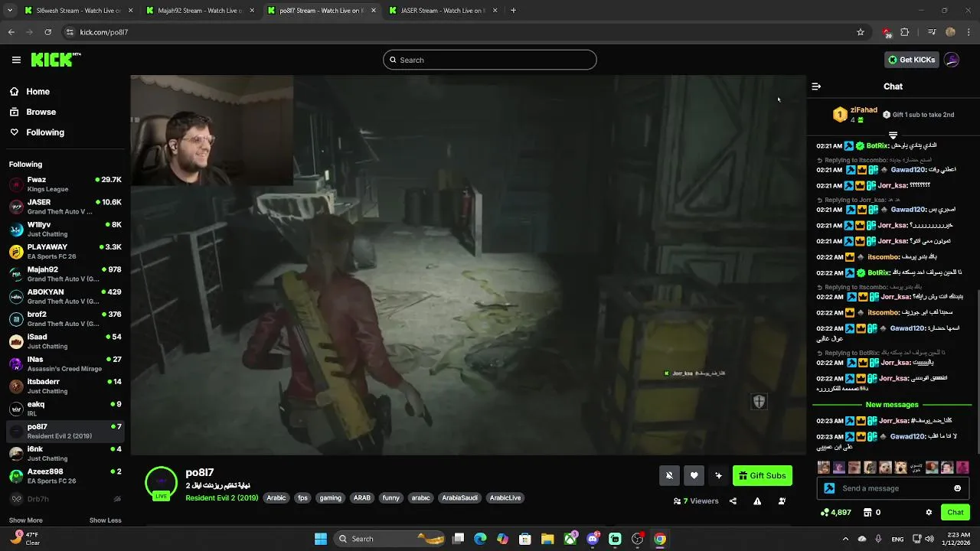Click iSaad channel avatar
Viewport: 980px width, 551px height.
(16, 341)
